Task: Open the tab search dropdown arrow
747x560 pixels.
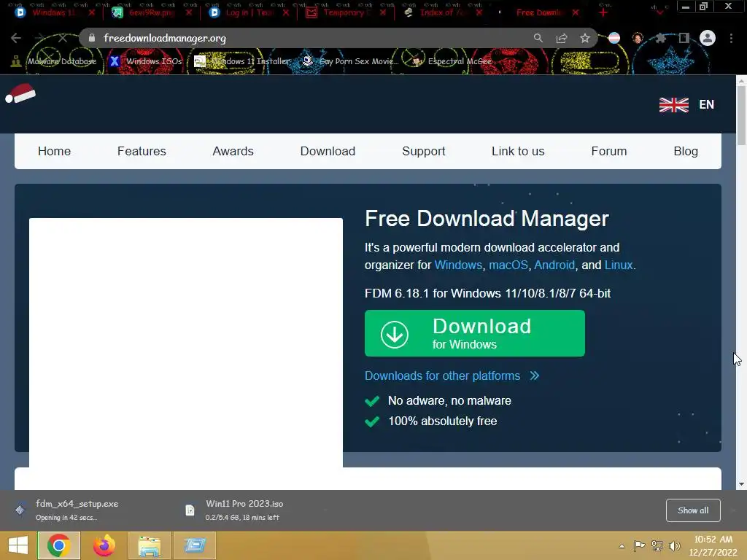Action: click(659, 12)
